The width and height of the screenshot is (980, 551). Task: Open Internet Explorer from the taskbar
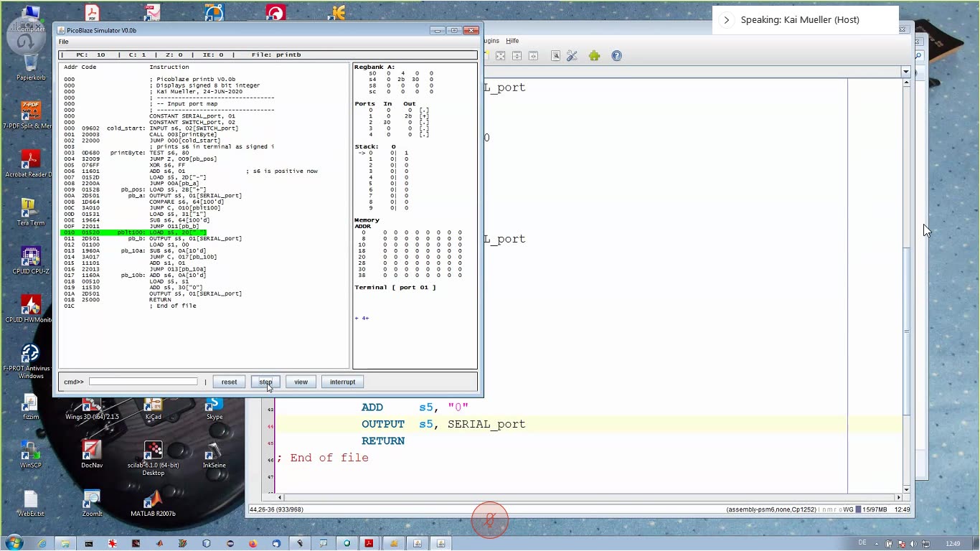tap(42, 544)
